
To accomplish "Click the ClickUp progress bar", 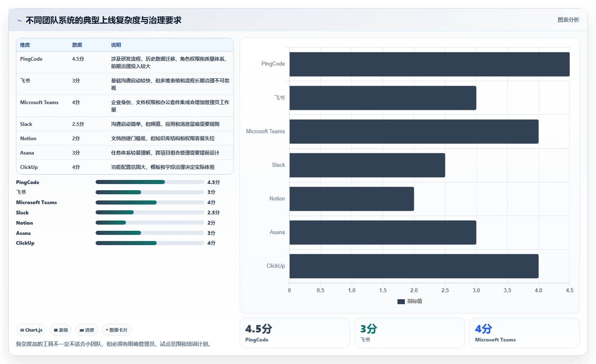I will [150, 243].
